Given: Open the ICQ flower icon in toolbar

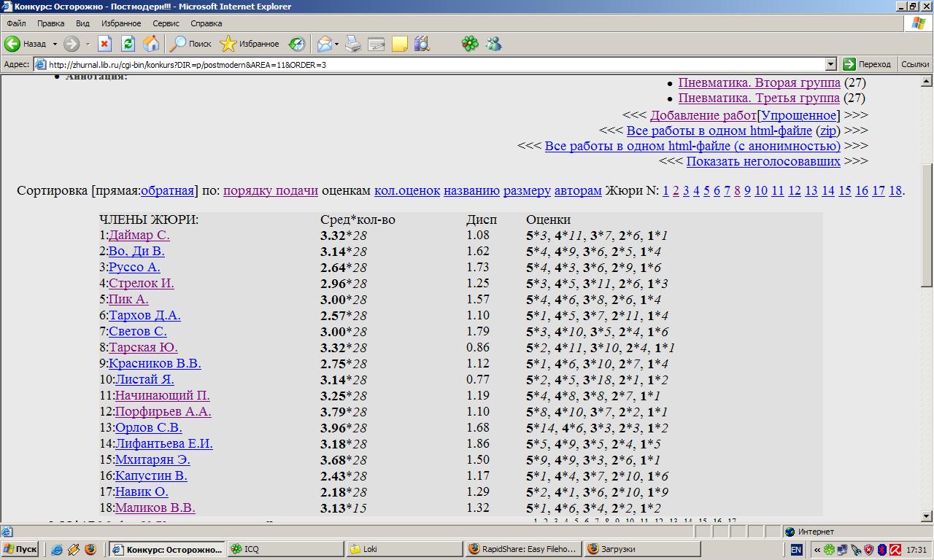Looking at the screenshot, I should [470, 44].
